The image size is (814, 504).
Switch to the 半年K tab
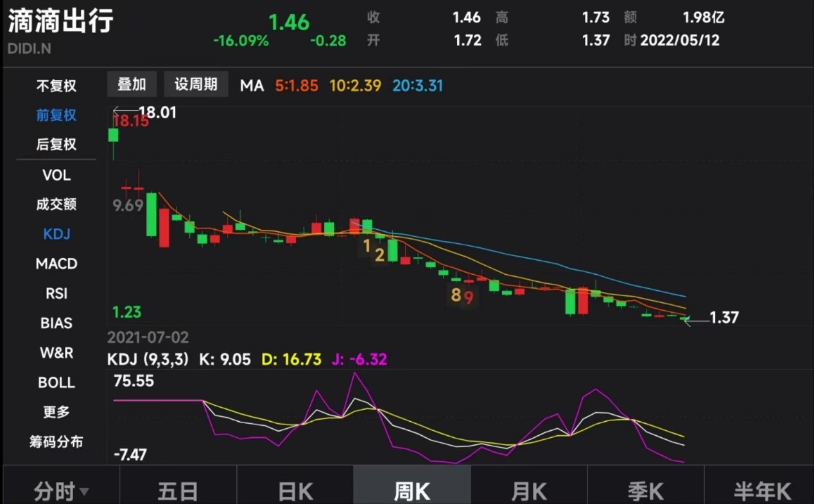(761, 492)
